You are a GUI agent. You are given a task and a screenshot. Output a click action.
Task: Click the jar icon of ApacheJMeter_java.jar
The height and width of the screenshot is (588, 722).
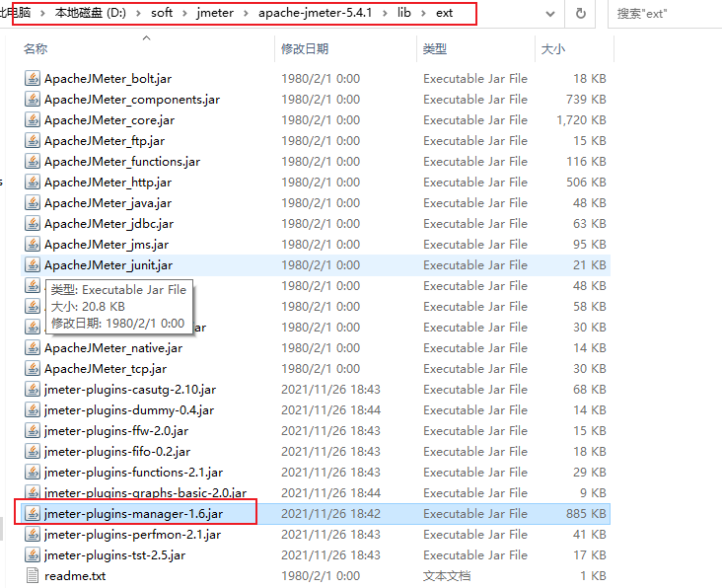33,203
